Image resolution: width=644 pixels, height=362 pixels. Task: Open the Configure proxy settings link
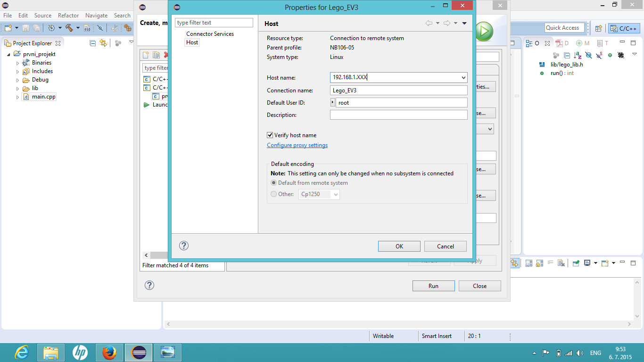click(x=297, y=145)
